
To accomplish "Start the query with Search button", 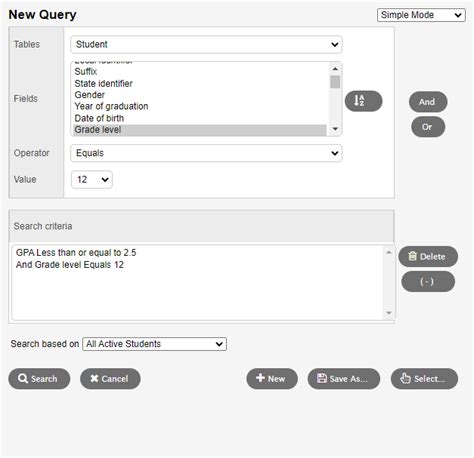I will click(x=39, y=379).
